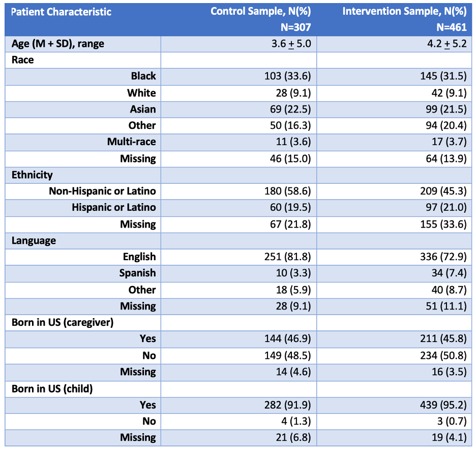Select the cell "40 (8.7)"
Viewport: 476px width, 451px height.
[x=449, y=290]
